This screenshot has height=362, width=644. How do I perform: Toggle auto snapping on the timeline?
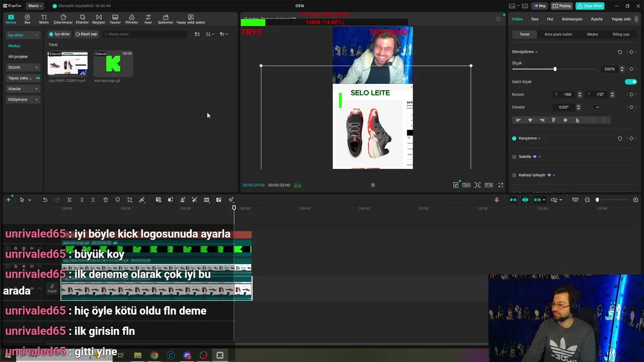525,200
